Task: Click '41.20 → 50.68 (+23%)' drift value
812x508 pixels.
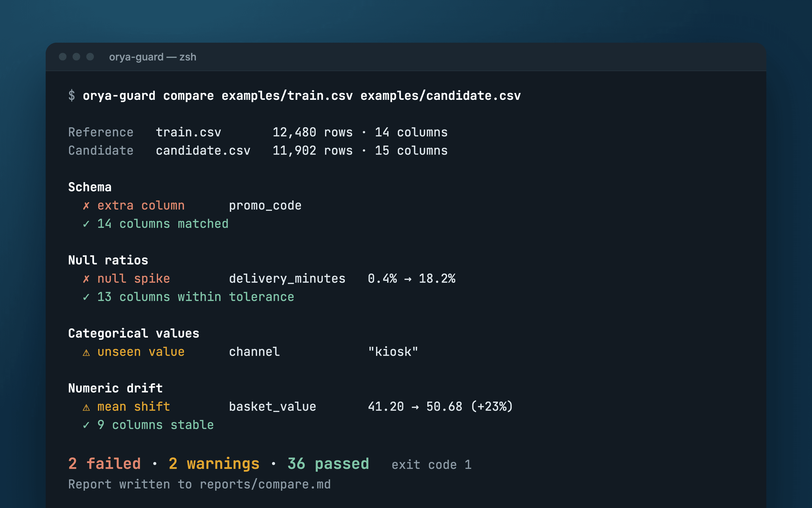Action: tap(441, 407)
